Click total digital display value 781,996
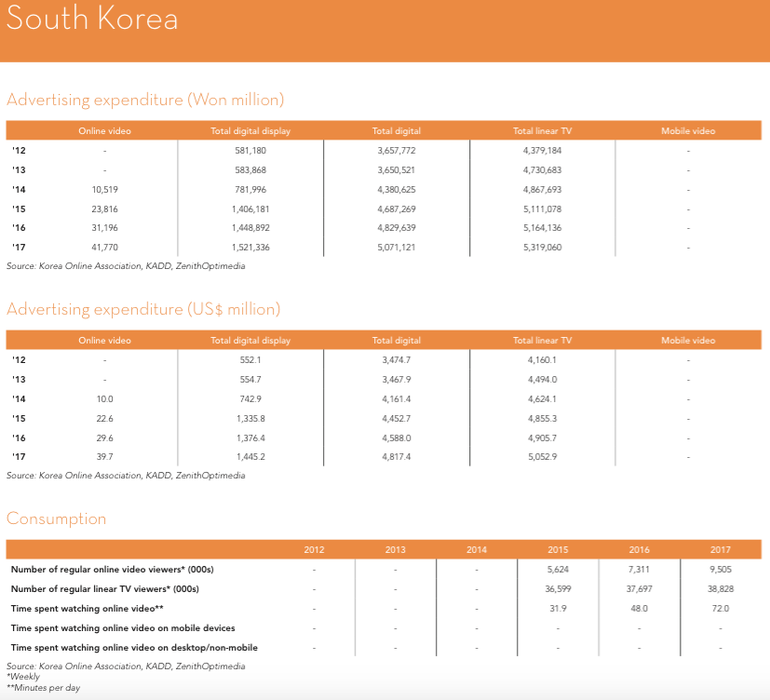The width and height of the screenshot is (770, 700). tap(250, 190)
